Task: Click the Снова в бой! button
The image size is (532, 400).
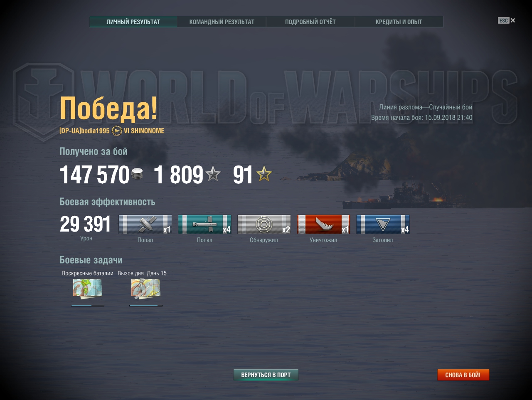Action: (463, 375)
